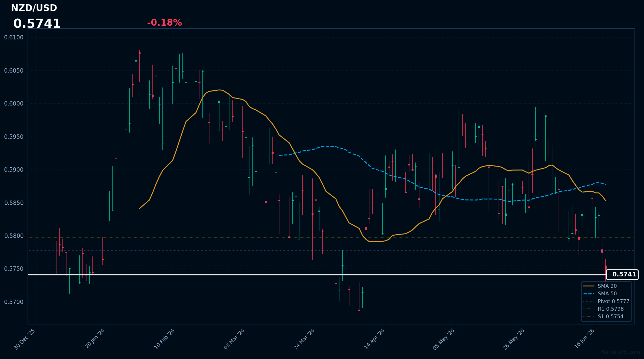Click the 0.5800 y-axis label
Image resolution: width=644 pixels, height=359 pixels.
click(14, 236)
